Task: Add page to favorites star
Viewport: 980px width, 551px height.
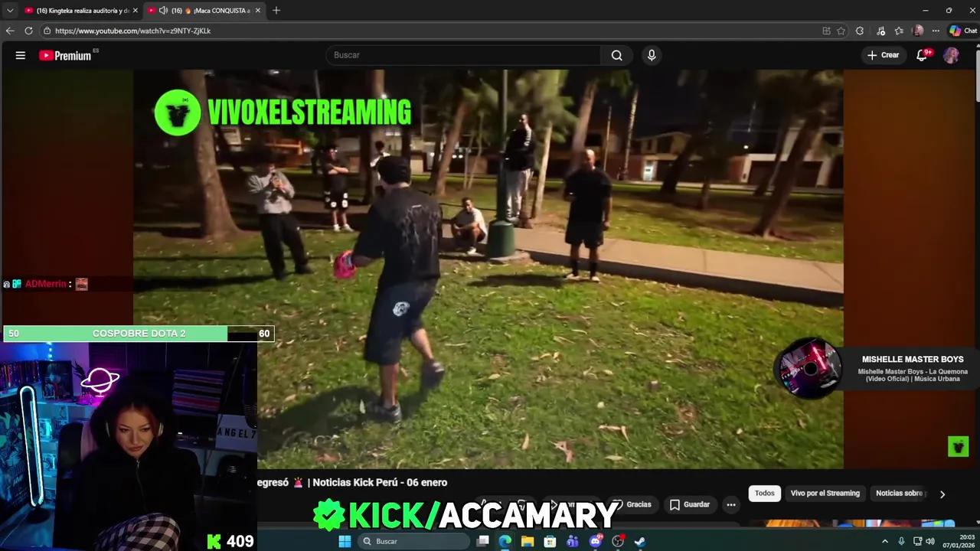Action: (x=841, y=31)
